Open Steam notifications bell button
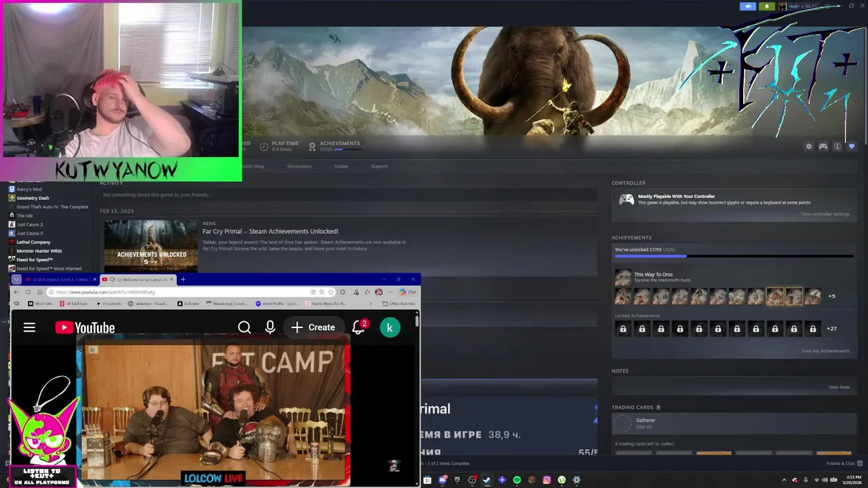 [x=767, y=6]
